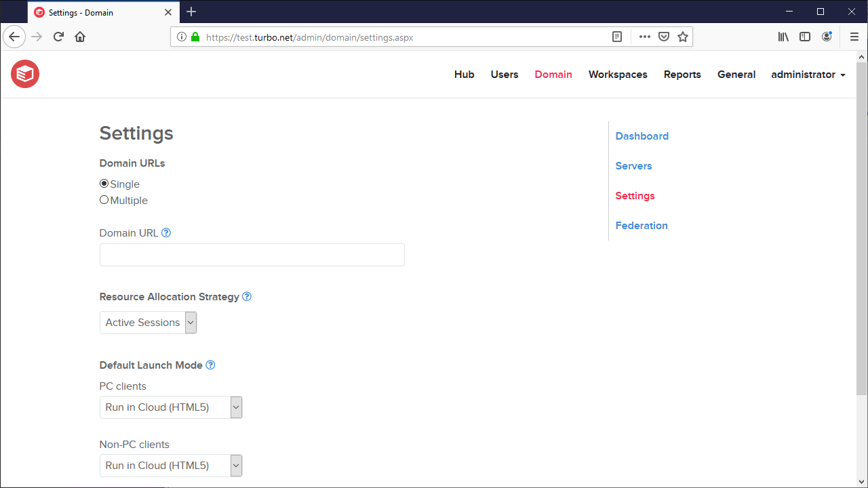Go to the Federation page
Viewport: 868px width, 488px height.
pos(641,225)
